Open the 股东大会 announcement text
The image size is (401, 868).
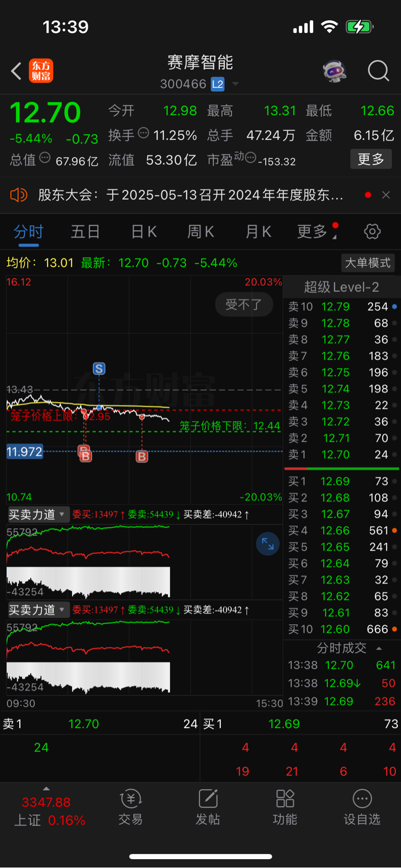191,195
